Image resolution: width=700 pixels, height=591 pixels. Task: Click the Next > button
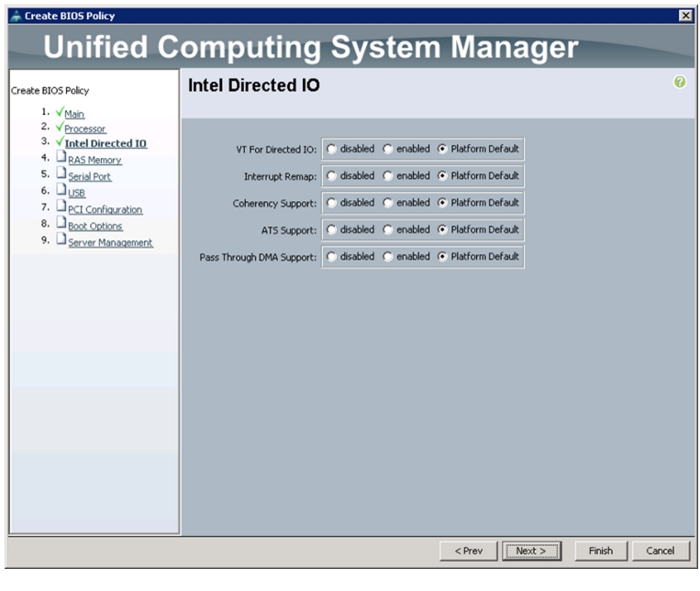tap(531, 551)
